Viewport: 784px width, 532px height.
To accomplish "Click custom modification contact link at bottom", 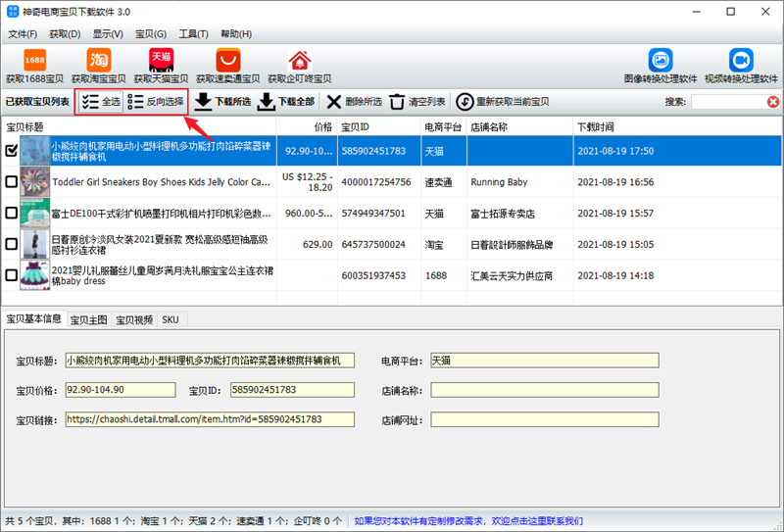I will click(x=467, y=521).
